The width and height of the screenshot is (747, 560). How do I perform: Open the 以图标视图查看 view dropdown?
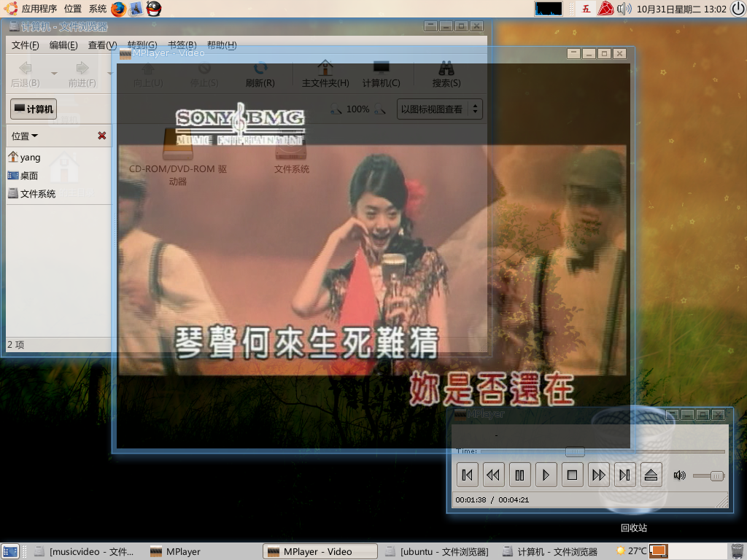click(x=439, y=109)
